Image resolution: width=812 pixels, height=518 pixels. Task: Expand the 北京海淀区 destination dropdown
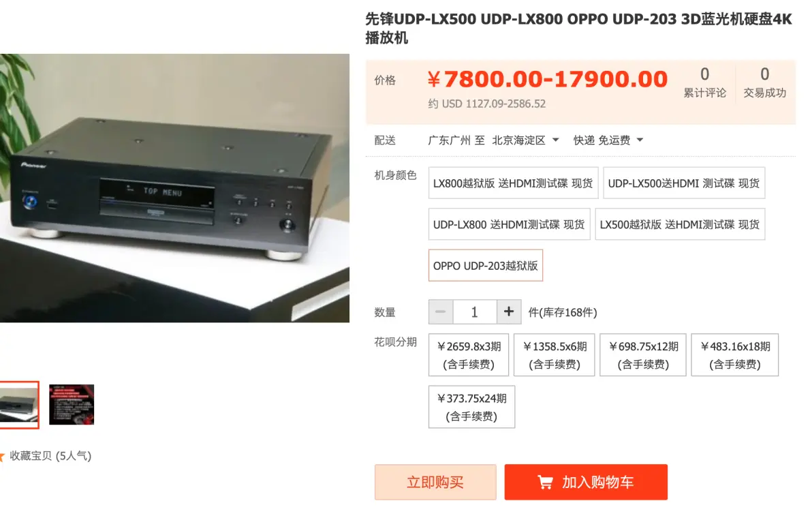tap(525, 140)
